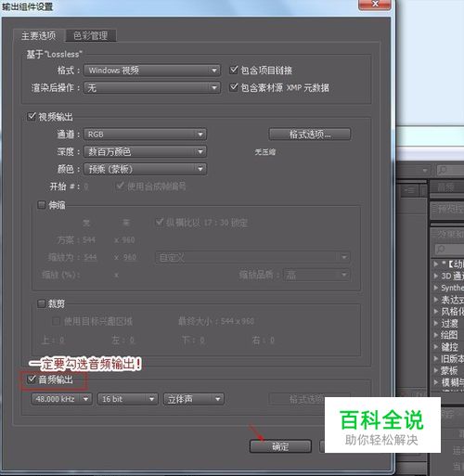This screenshot has height=476, width=464.
Task: Open the 颜色 dropdown showing 预乘 (蒙板)
Action: [x=145, y=169]
